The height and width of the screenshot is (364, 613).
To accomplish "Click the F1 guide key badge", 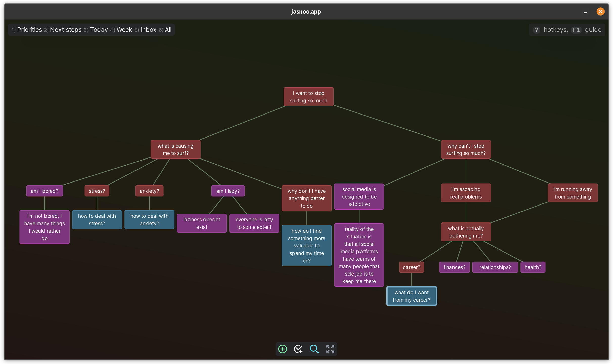I will point(576,30).
